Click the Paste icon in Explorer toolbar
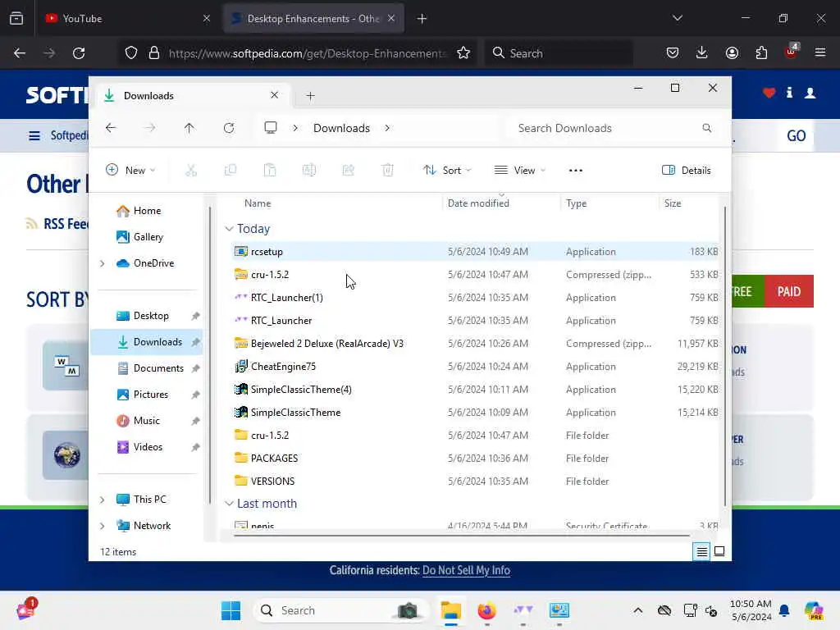This screenshot has height=630, width=840. click(x=270, y=171)
